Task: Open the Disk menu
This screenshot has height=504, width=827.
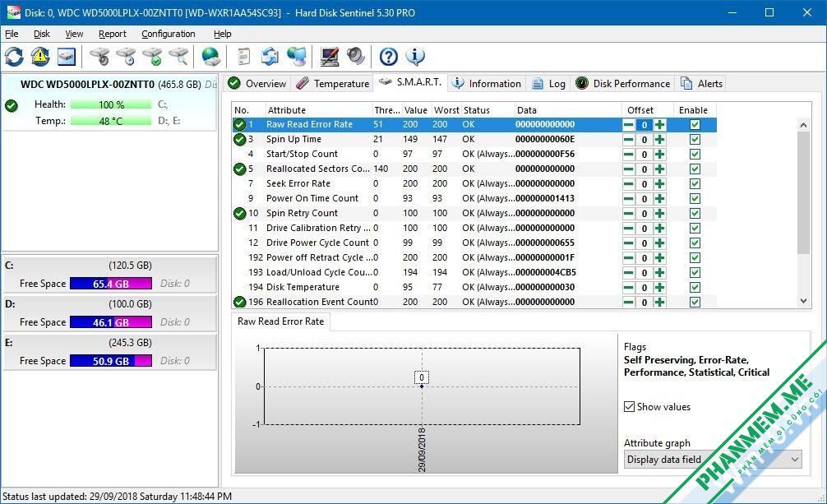Action: coord(42,34)
